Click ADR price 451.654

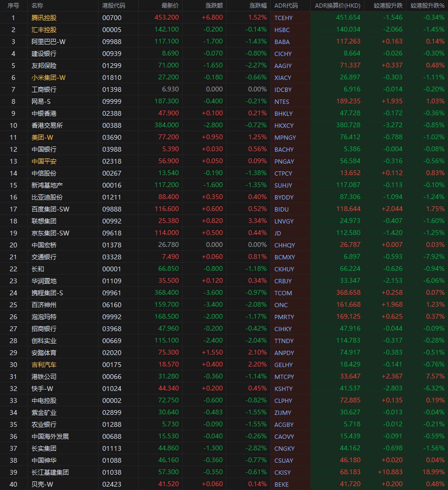(x=348, y=17)
